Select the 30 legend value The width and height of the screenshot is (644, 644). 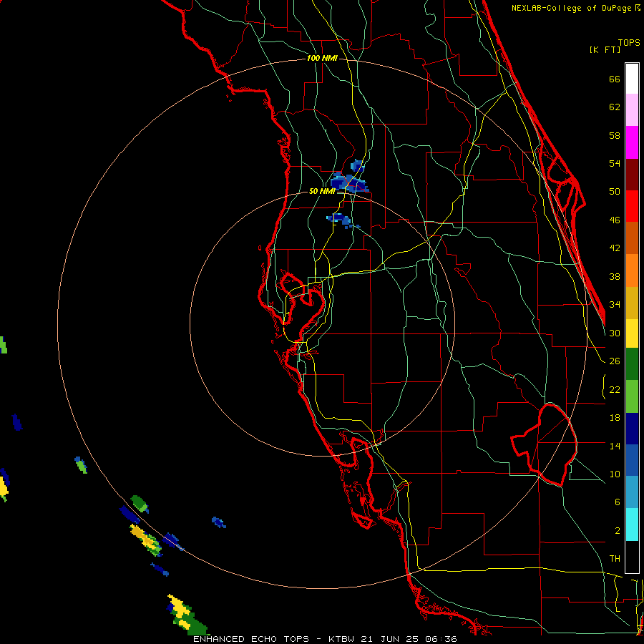[615, 333]
